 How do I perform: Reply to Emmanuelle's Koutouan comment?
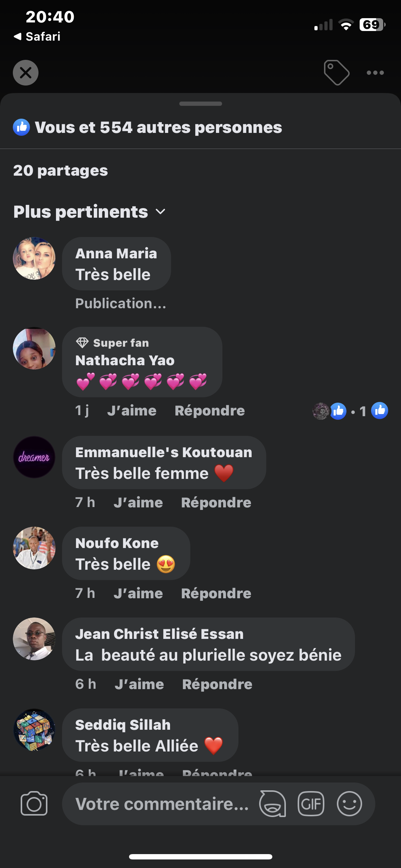(216, 503)
